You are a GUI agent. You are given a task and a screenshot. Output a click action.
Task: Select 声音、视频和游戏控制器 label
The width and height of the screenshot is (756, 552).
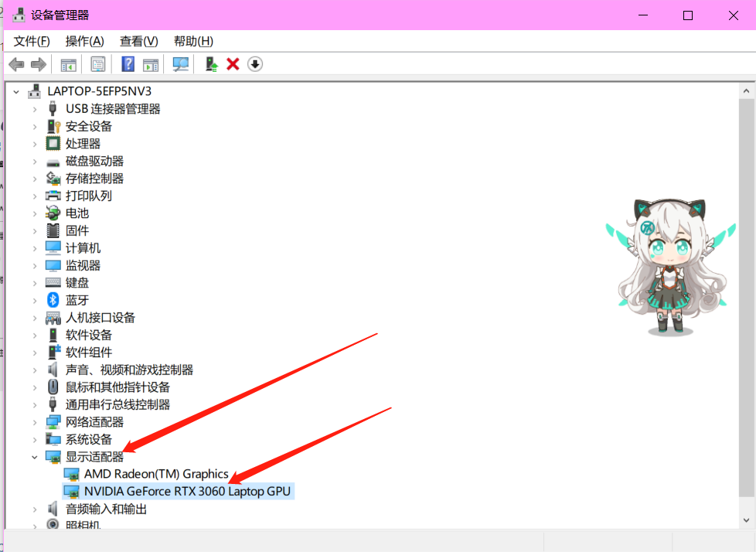129,370
